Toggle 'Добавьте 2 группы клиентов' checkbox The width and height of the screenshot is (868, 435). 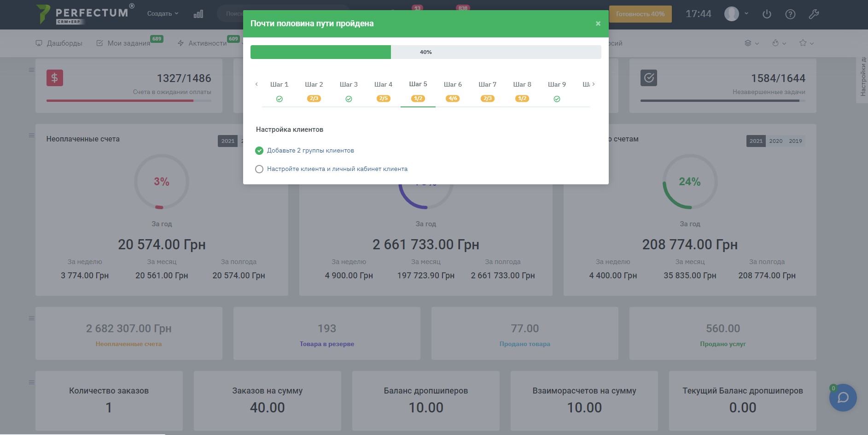pyautogui.click(x=259, y=151)
